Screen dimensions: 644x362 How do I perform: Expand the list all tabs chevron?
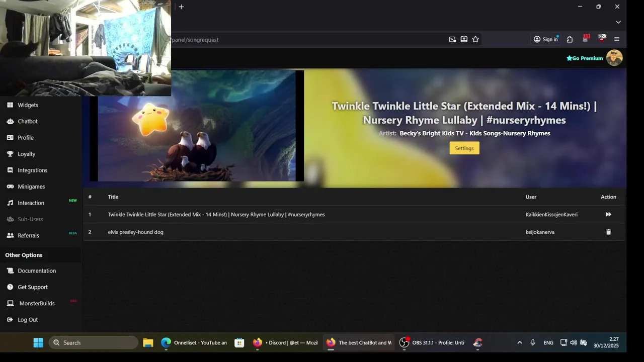point(618,22)
